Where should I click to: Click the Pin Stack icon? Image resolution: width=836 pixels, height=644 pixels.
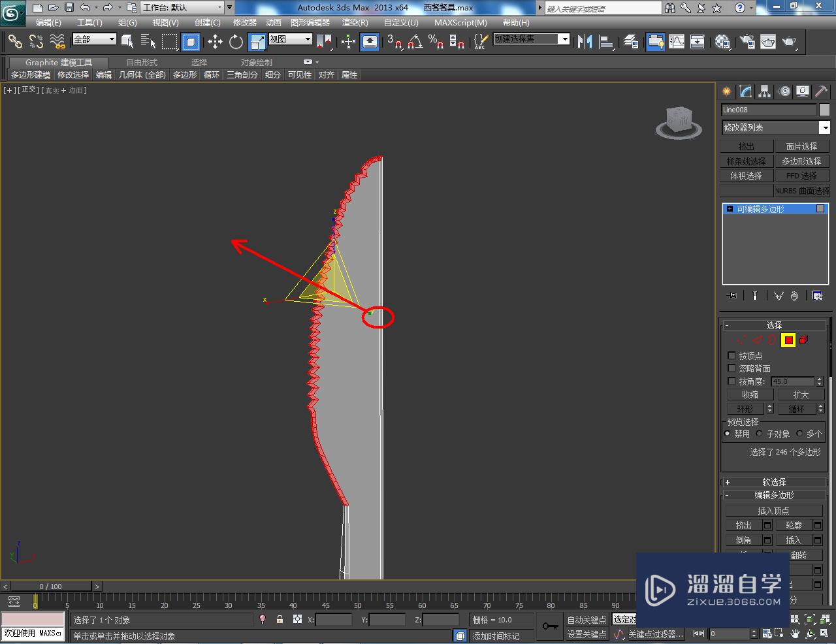tap(732, 296)
